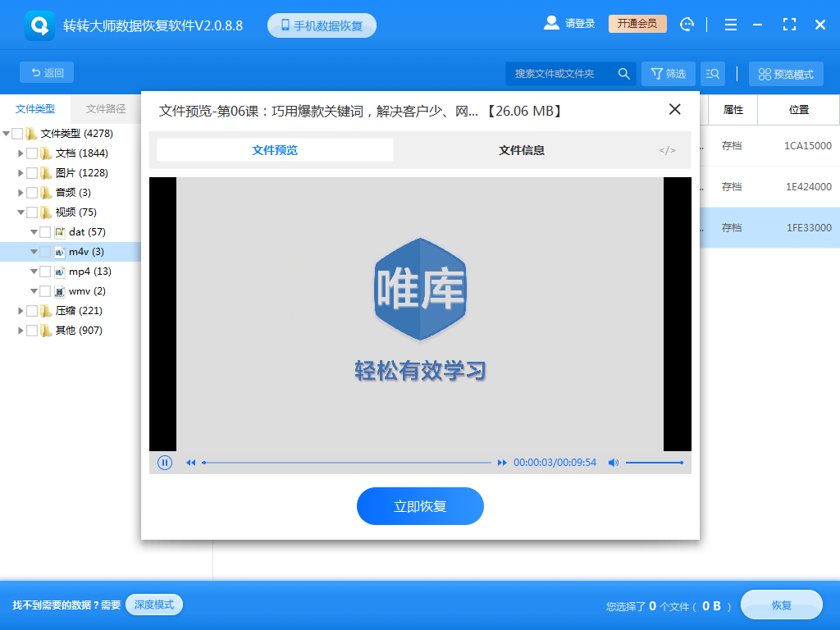Click the user login avatar icon
840x630 pixels.
coord(551,23)
